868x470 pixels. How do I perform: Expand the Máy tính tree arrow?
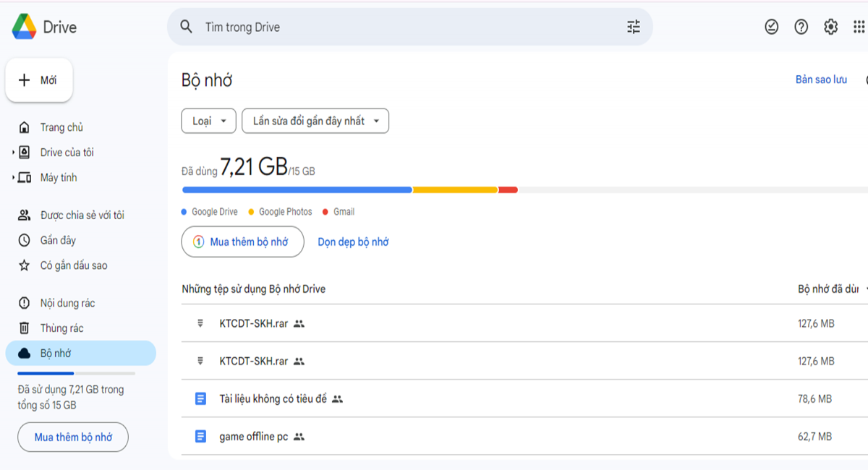point(13,178)
